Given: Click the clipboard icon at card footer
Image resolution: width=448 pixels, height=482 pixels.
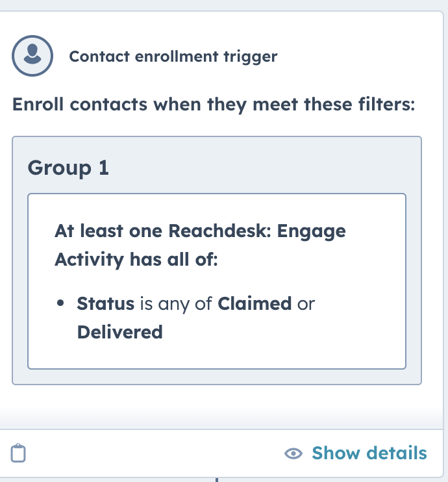Looking at the screenshot, I should 18,453.
